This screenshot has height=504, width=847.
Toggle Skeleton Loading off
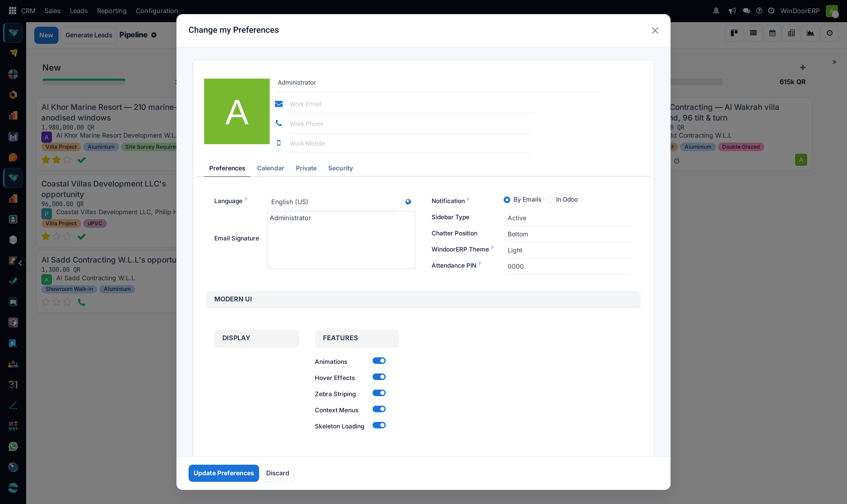379,425
